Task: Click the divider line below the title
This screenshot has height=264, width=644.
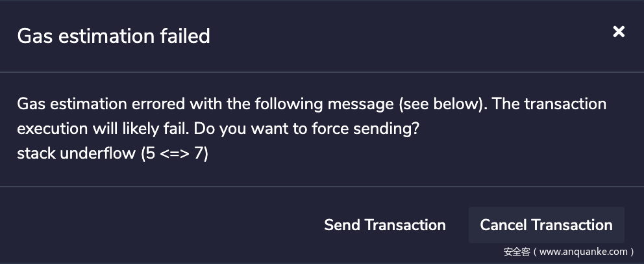Action: [322, 72]
